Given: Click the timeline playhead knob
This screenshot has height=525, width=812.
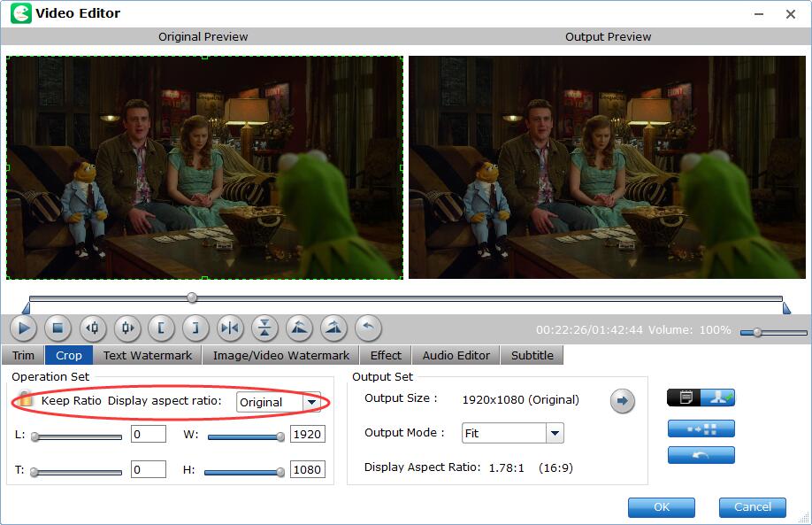Looking at the screenshot, I should (x=192, y=297).
